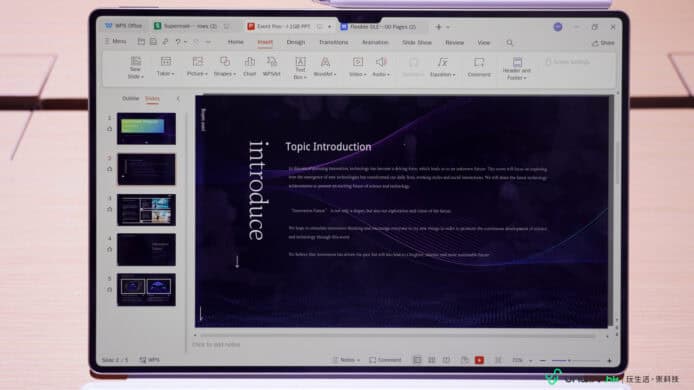Toggle the Notes pane in status bar
The height and width of the screenshot is (390, 694).
click(347, 360)
